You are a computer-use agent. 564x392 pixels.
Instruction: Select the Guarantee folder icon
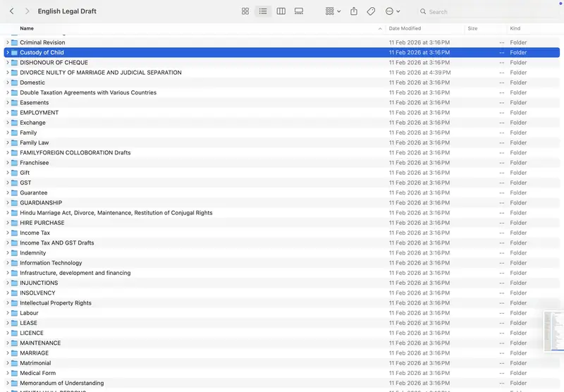click(14, 192)
